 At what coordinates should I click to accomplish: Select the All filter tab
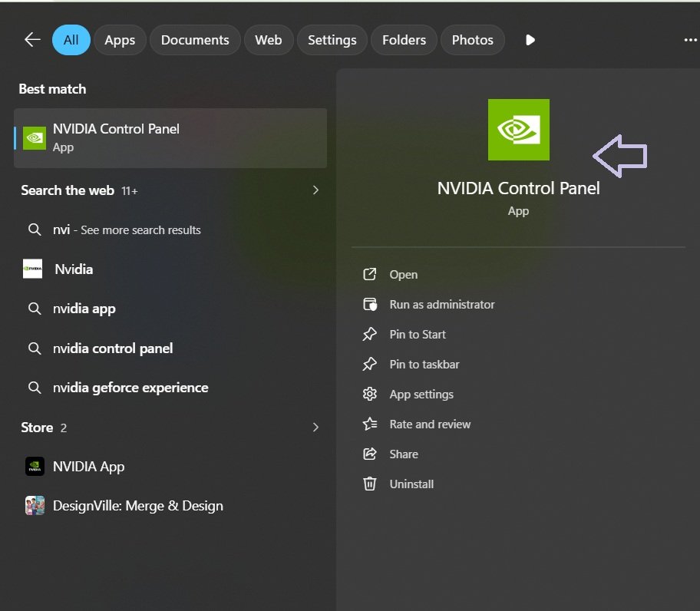(x=71, y=40)
